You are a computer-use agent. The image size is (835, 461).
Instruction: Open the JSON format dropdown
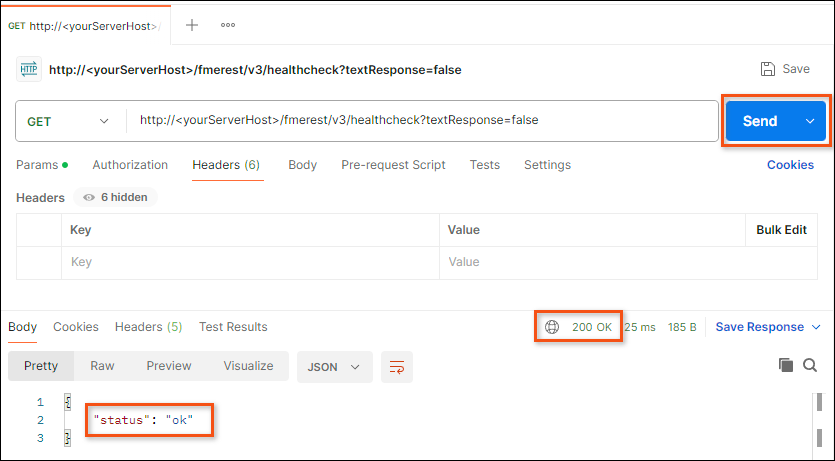click(x=334, y=367)
